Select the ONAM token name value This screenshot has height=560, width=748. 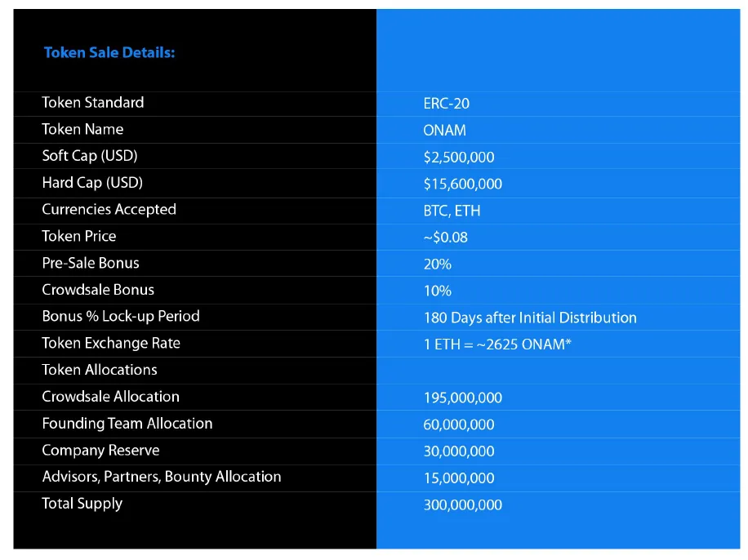[x=444, y=131]
